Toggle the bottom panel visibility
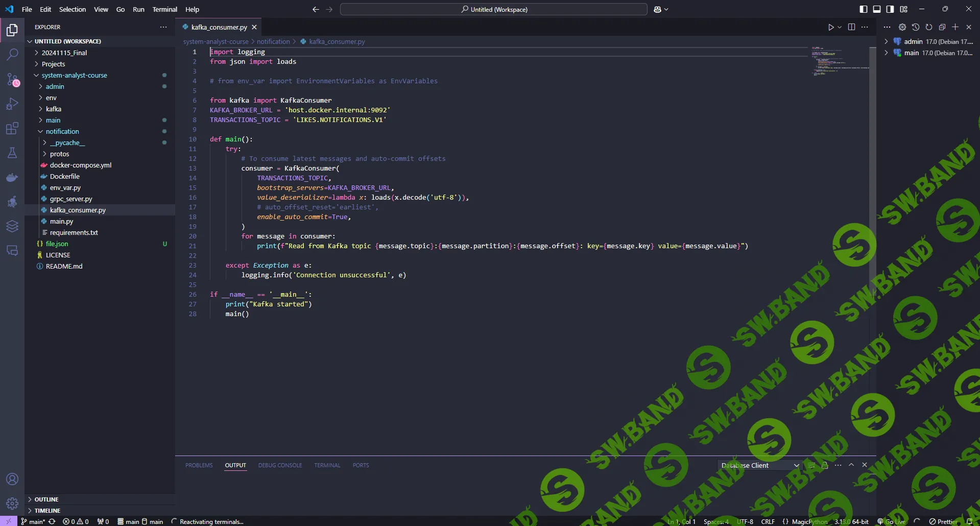 point(877,9)
